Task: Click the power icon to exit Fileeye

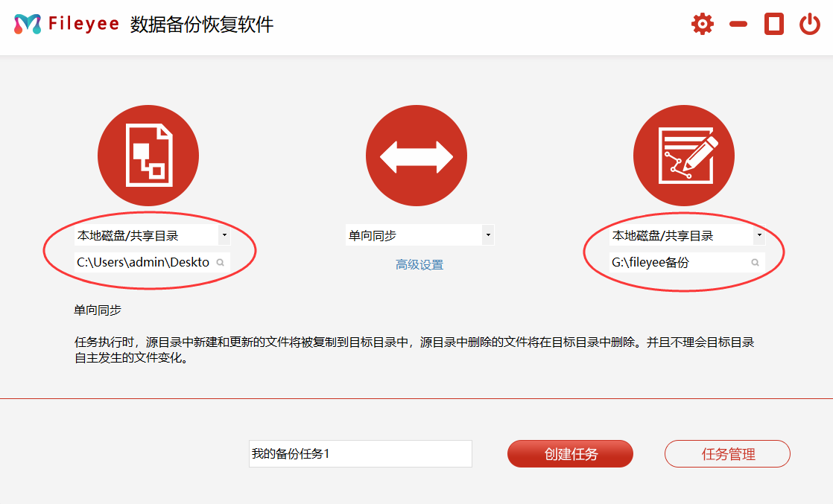Action: (810, 25)
